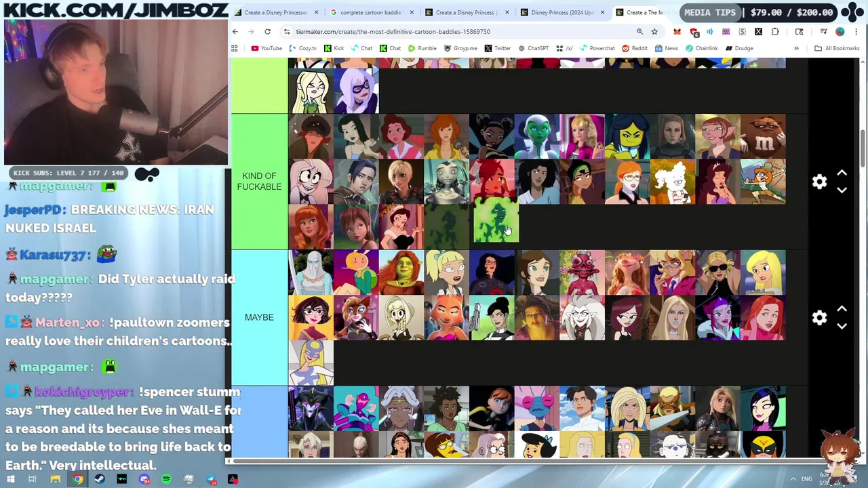Screen dimensions: 868x488
Task: Open the Extensions puzzle-piece menu
Action: tap(775, 31)
